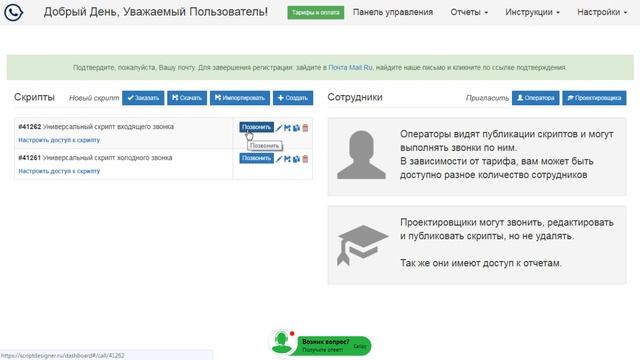Click the save/export icon for script #41262

[x=287, y=128]
